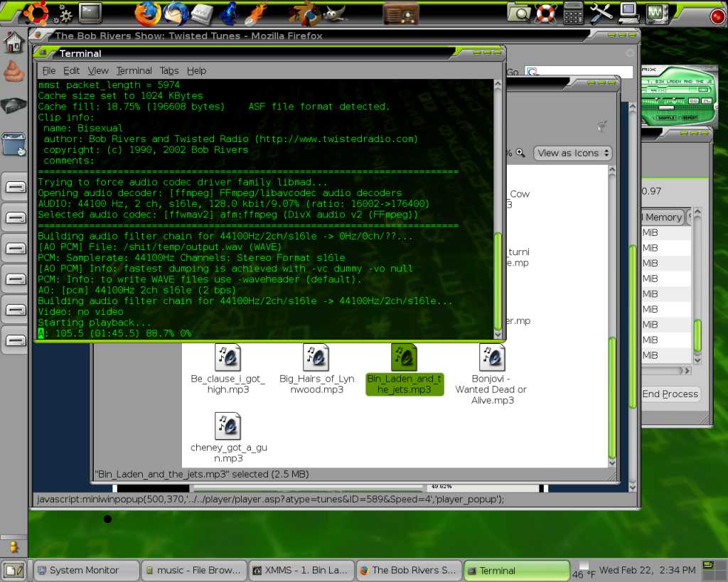728x582 pixels.
Task: Click the Terminal taskbar button
Action: [517, 571]
